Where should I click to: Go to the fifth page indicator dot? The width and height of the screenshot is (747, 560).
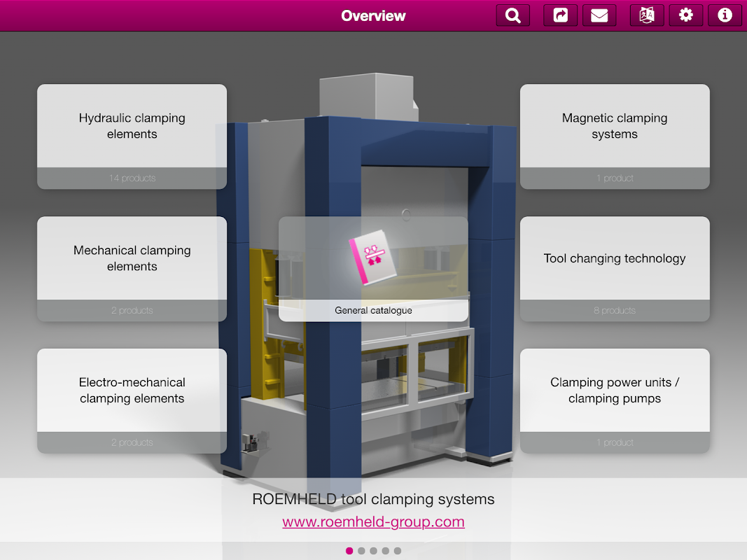[398, 551]
